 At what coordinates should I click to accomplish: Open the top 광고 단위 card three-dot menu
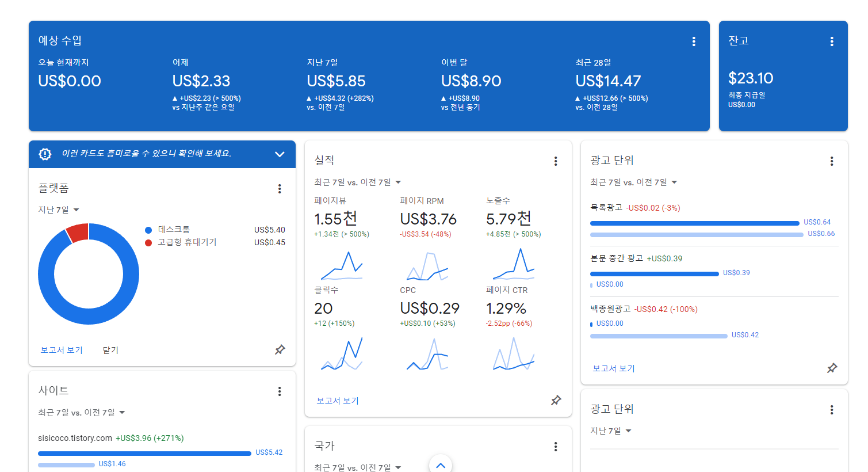[x=832, y=161]
